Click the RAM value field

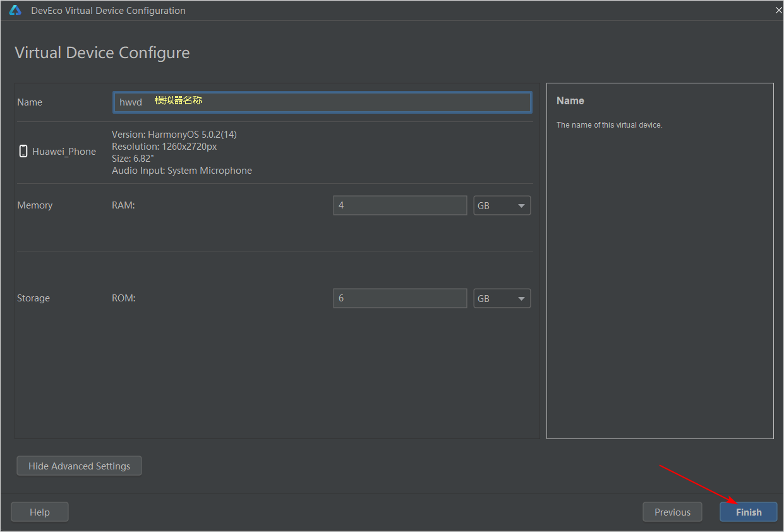pyautogui.click(x=400, y=205)
